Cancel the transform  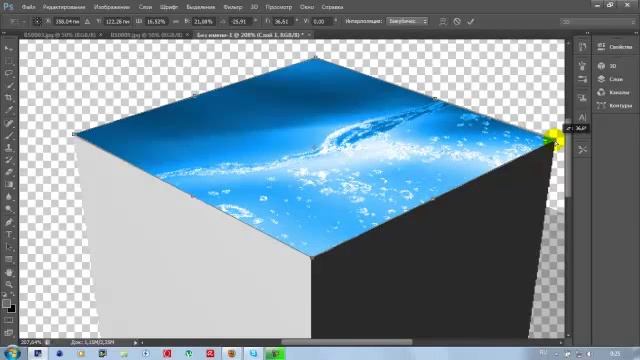[457, 21]
